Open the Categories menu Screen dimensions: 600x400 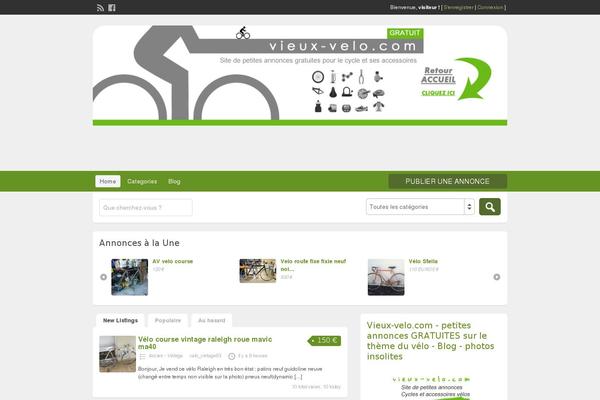point(142,181)
